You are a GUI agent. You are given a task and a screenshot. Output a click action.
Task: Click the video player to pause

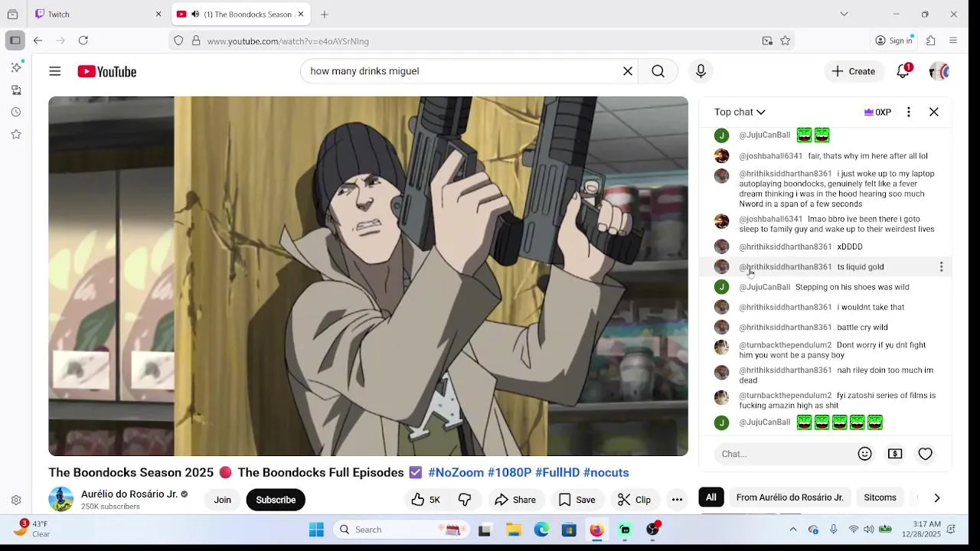[x=368, y=276]
